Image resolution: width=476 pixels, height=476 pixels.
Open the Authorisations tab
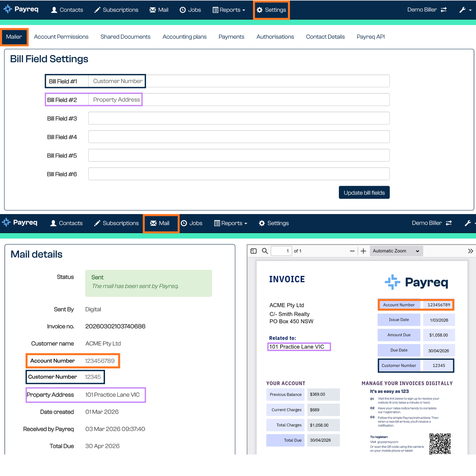click(275, 37)
